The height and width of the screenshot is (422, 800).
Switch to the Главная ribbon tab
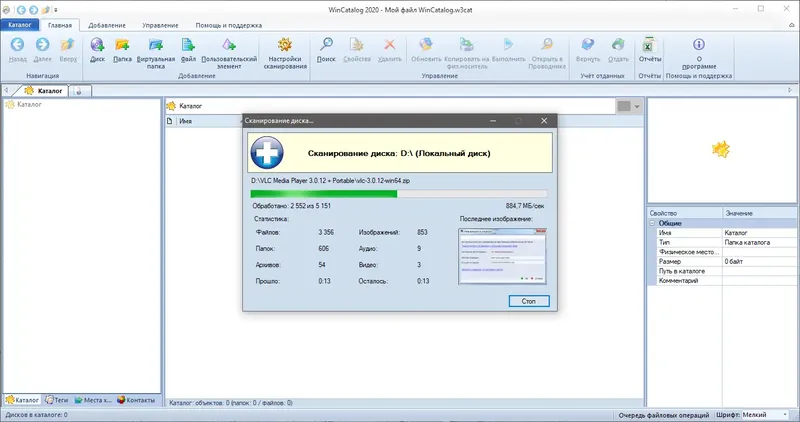[x=60, y=25]
